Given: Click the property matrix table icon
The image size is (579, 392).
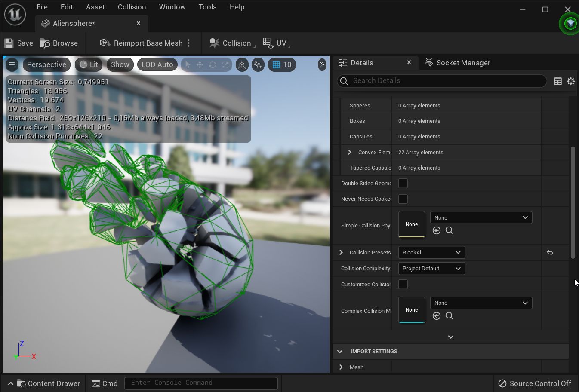Looking at the screenshot, I should (558, 81).
